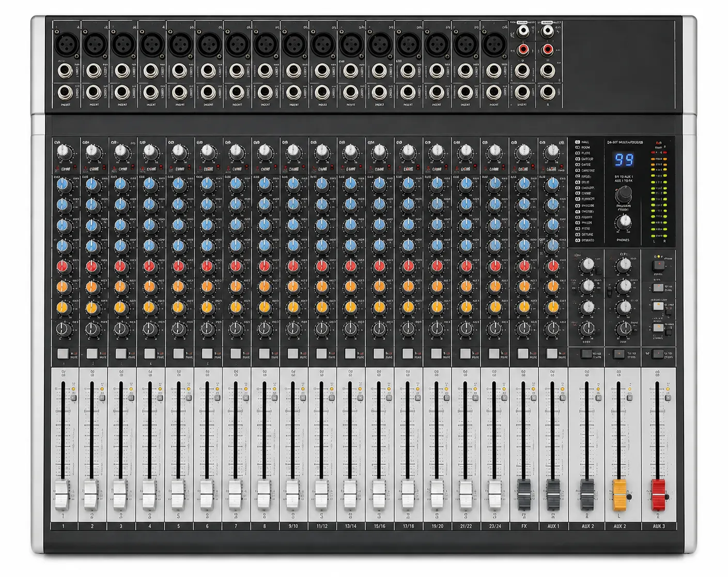Image resolution: width=728 pixels, height=577 pixels.
Task: Click the white gain knob on channel 21/22
Action: [466, 152]
